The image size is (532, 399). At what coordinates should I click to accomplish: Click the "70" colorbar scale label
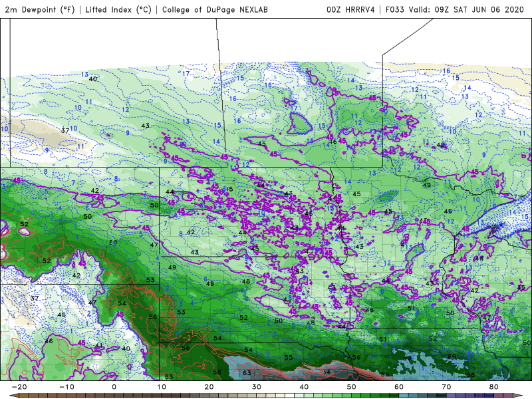446,387
